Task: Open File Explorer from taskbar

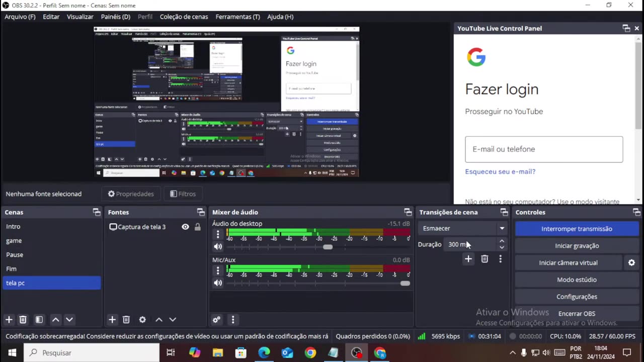Action: pos(217,352)
